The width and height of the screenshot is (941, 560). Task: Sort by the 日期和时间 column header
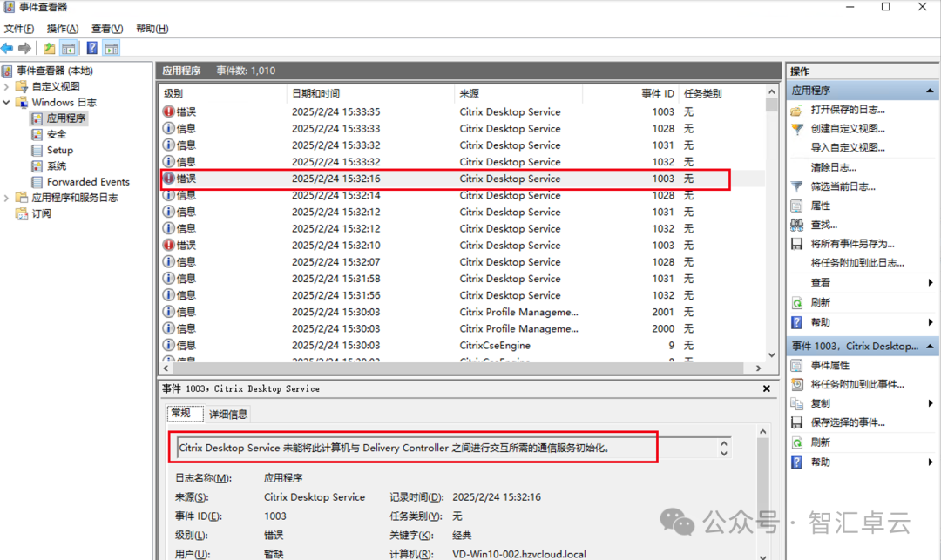(370, 93)
